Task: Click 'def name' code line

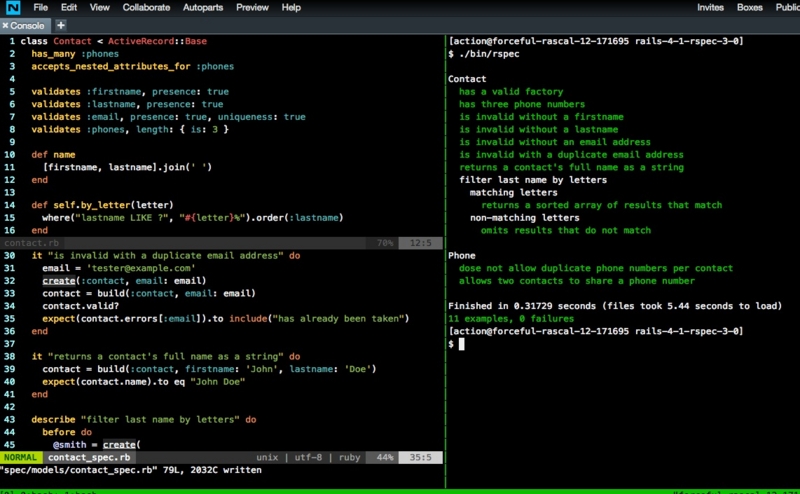Action: (x=53, y=155)
